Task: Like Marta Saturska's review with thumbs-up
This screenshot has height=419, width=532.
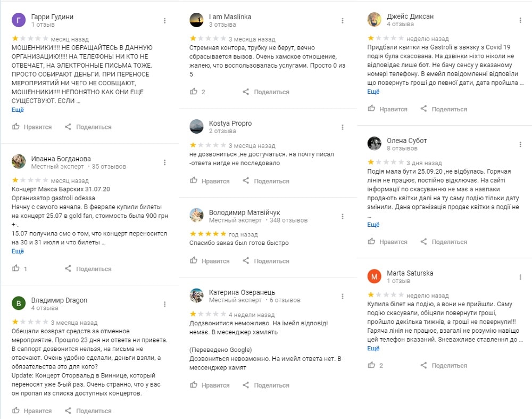Action: pyautogui.click(x=372, y=365)
